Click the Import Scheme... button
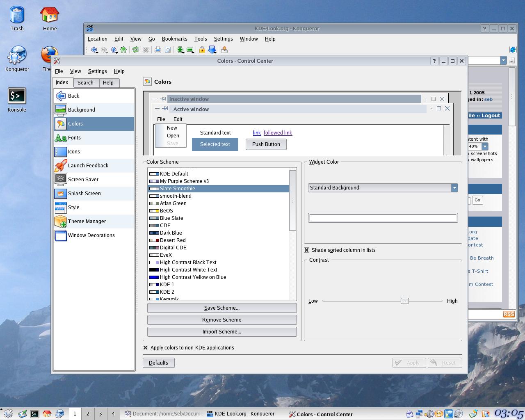The image size is (525, 420). (222, 332)
